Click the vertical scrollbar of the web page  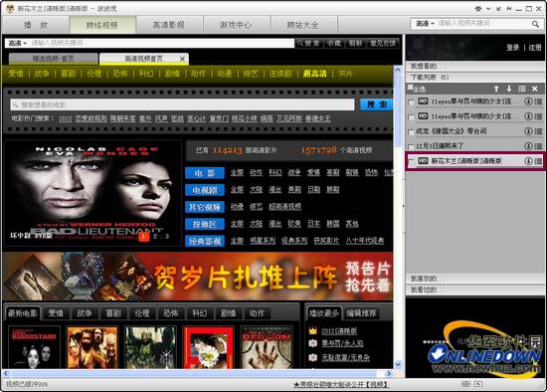(x=398, y=217)
